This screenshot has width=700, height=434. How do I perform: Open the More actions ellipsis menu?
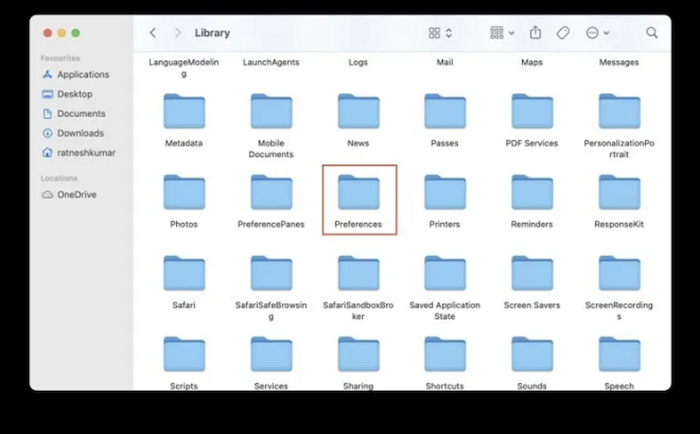[x=597, y=33]
